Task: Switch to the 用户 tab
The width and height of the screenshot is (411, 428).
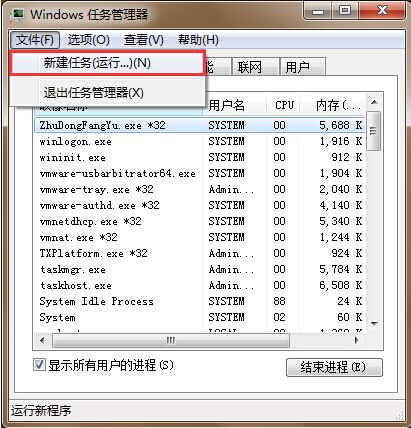Action: [303, 67]
